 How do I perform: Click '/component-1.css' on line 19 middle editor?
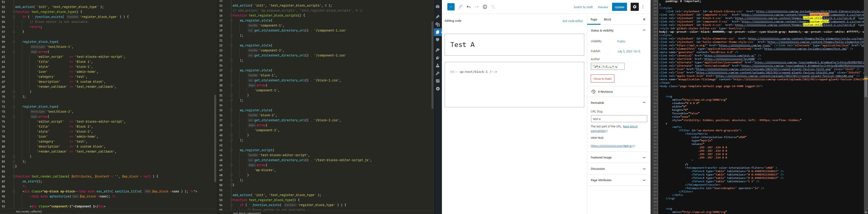point(330,30)
